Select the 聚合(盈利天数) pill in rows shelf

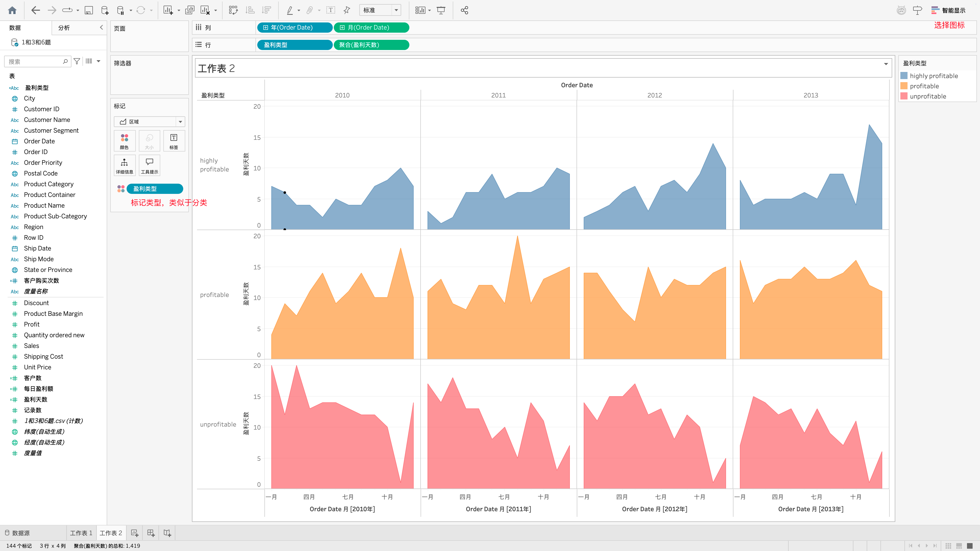371,45
